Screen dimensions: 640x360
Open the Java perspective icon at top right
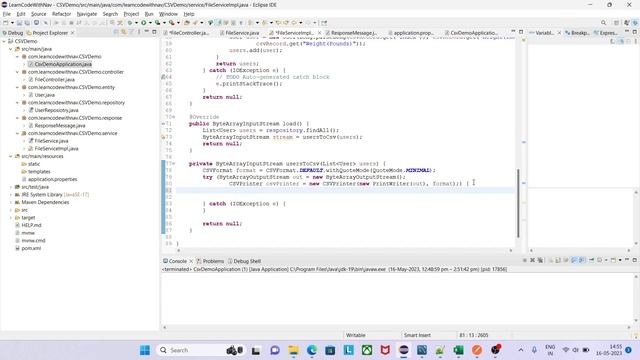click(x=627, y=23)
